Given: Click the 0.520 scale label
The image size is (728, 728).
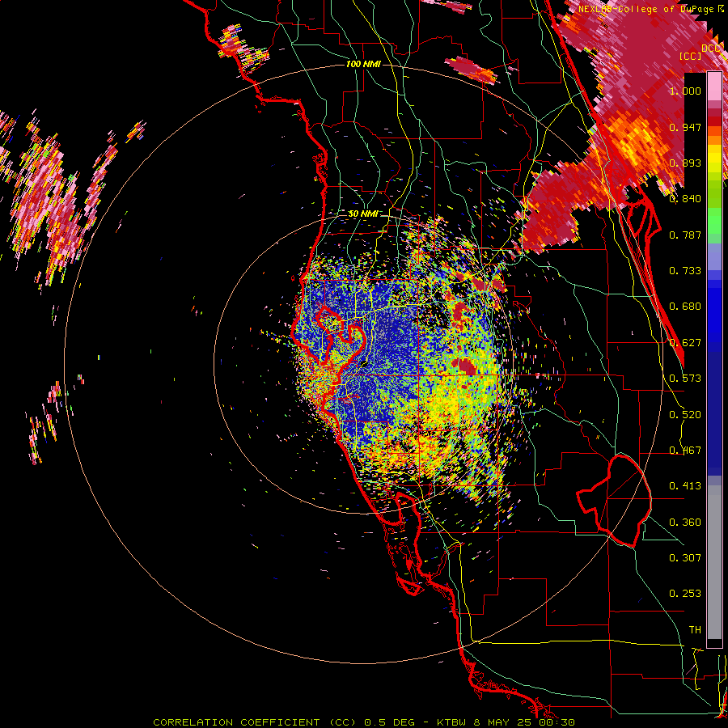Looking at the screenshot, I should pos(685,415).
